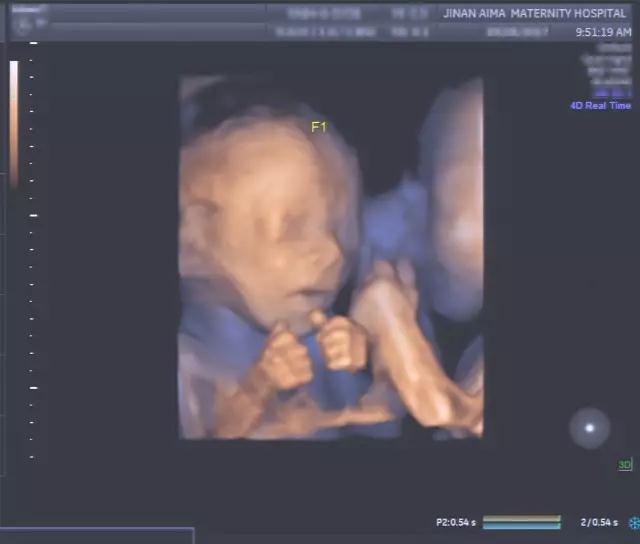Select the 4D Real Time label

[x=600, y=105]
